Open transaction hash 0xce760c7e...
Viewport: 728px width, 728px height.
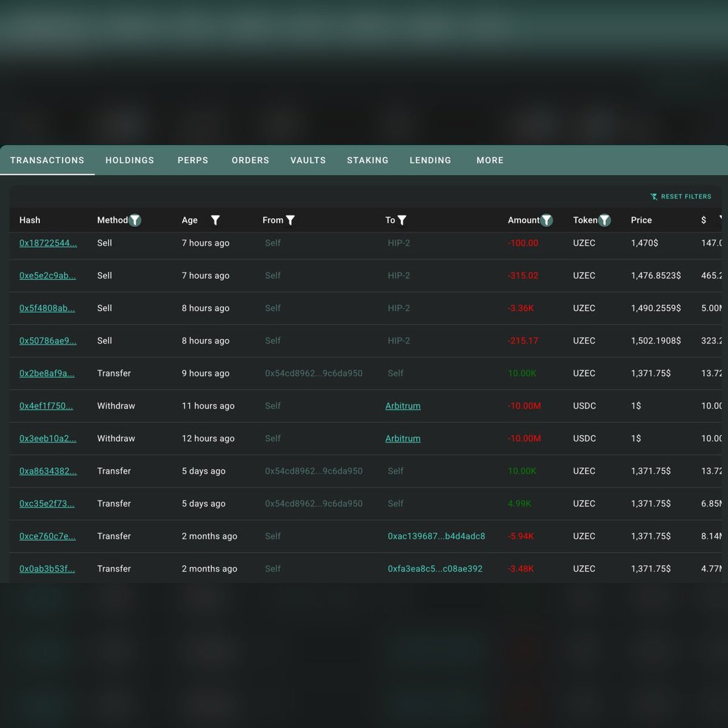[47, 536]
